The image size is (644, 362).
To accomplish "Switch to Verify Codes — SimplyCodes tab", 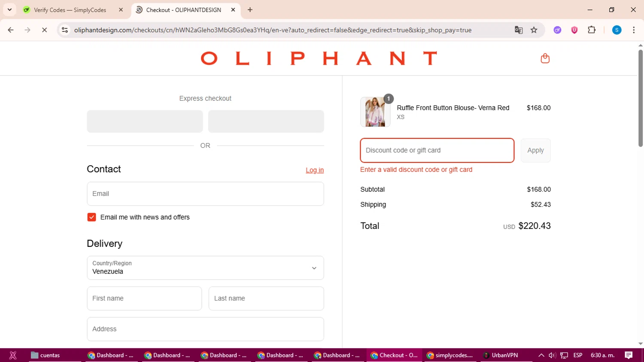I will point(70,10).
